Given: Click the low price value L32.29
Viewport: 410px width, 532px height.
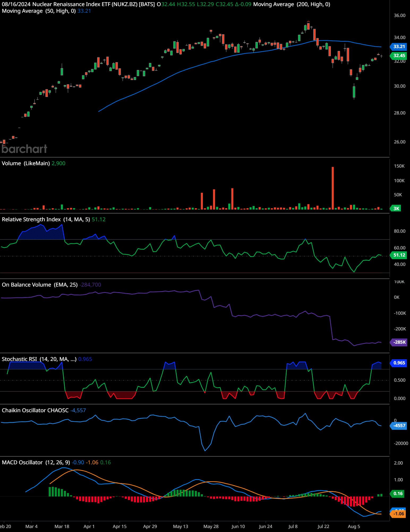Looking at the screenshot, I should (205, 4).
